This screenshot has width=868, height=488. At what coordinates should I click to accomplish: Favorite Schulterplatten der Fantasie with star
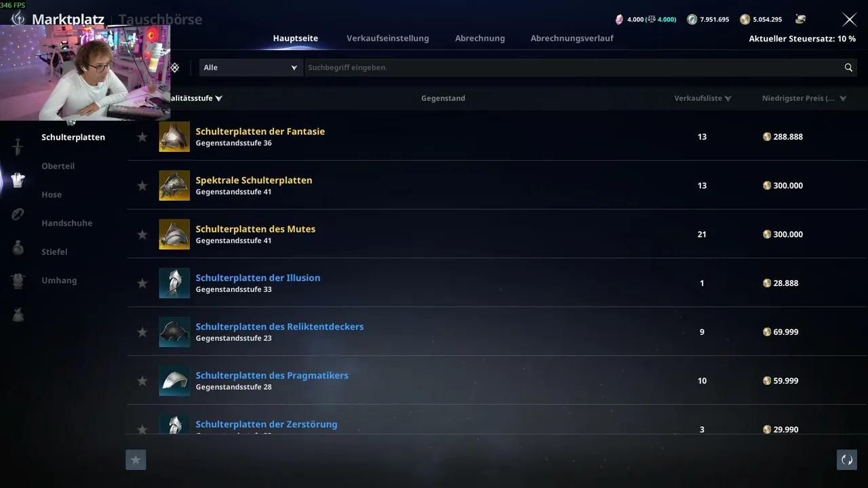pyautogui.click(x=142, y=137)
